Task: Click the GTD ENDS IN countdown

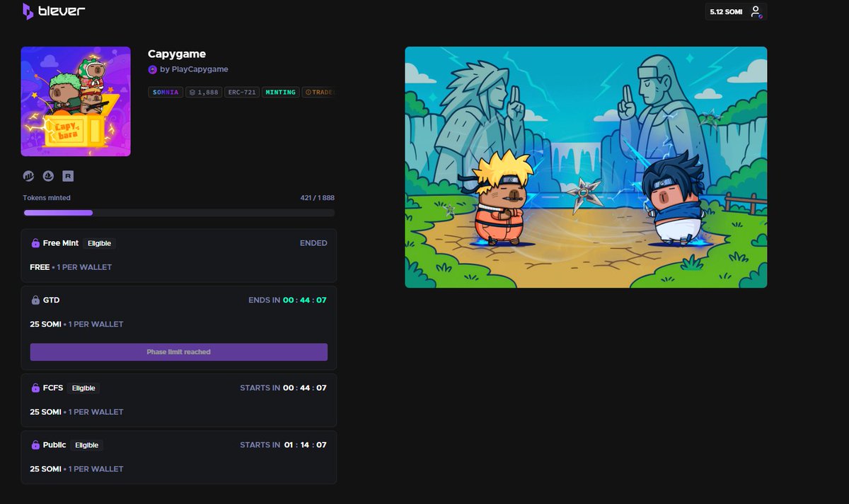Action: point(287,300)
